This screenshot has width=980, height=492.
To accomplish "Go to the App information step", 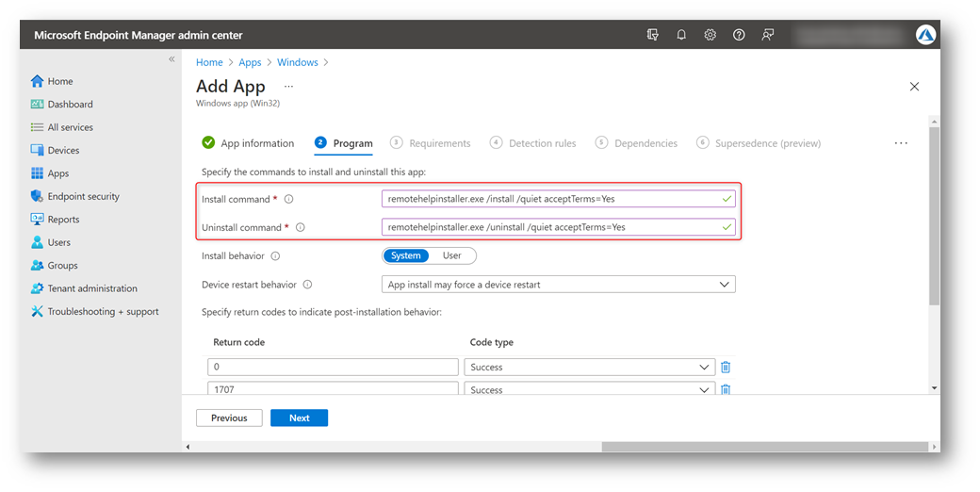I will (248, 143).
